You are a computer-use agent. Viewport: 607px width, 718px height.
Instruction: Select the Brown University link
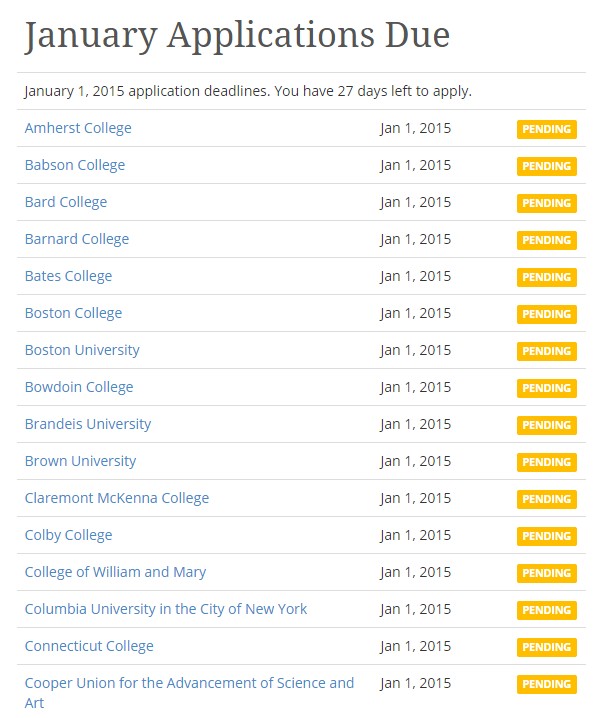80,462
